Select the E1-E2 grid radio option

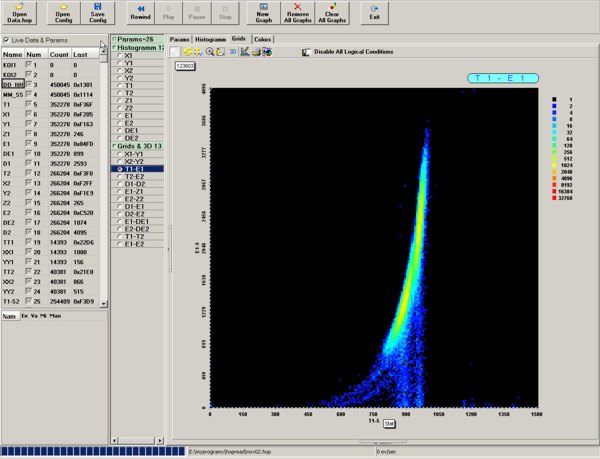119,243
